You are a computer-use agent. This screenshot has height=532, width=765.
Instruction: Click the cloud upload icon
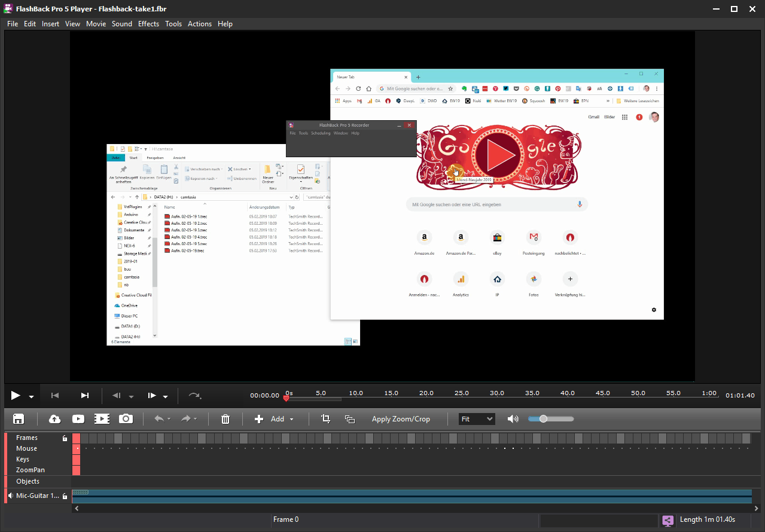pos(54,419)
